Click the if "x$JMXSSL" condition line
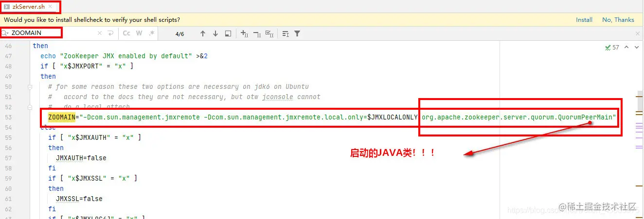644x219 pixels. click(92, 178)
